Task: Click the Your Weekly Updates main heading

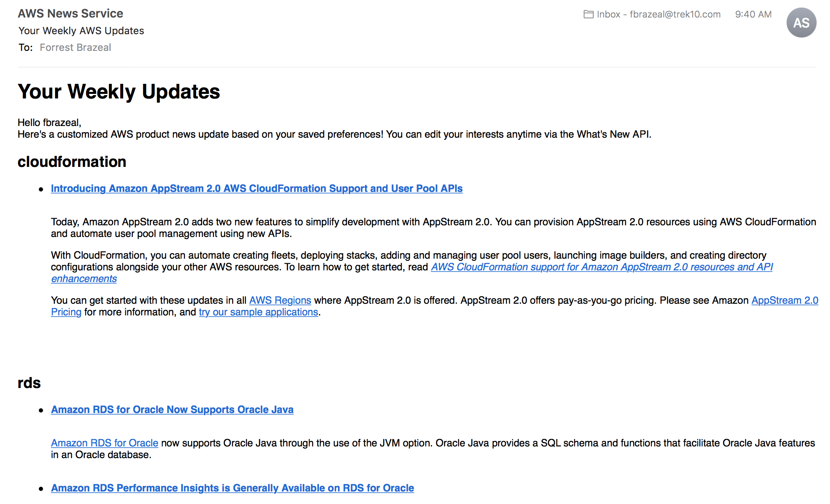Action: point(119,92)
